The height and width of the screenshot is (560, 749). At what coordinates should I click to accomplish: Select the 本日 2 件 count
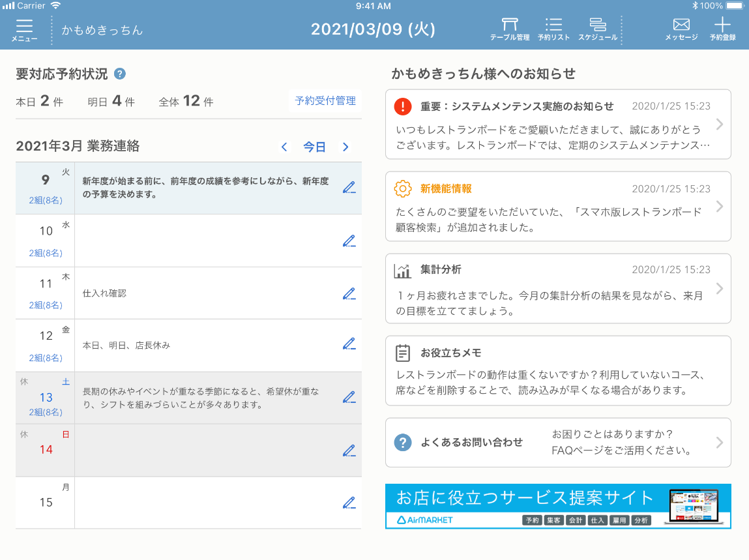[40, 101]
